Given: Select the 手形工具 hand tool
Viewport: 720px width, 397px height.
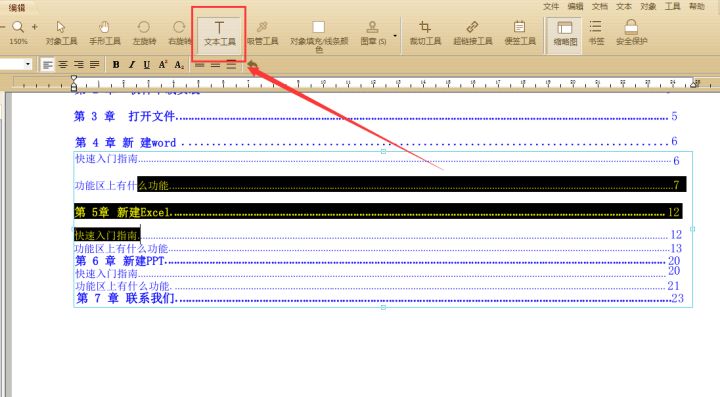Looking at the screenshot, I should point(105,33).
